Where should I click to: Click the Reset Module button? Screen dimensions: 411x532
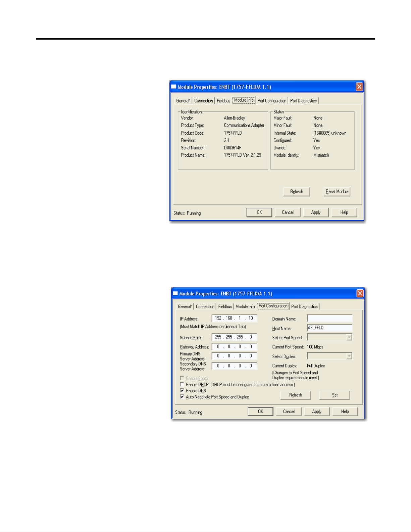pyautogui.click(x=337, y=192)
